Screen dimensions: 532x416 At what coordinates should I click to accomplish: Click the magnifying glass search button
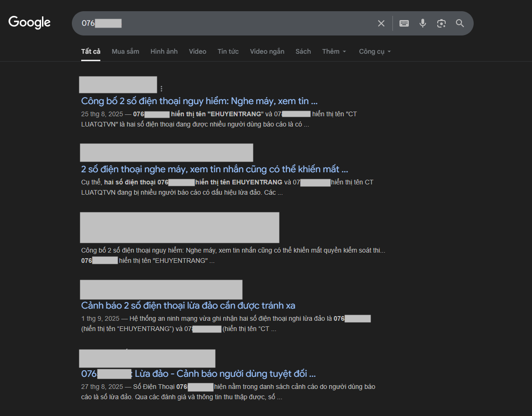460,23
